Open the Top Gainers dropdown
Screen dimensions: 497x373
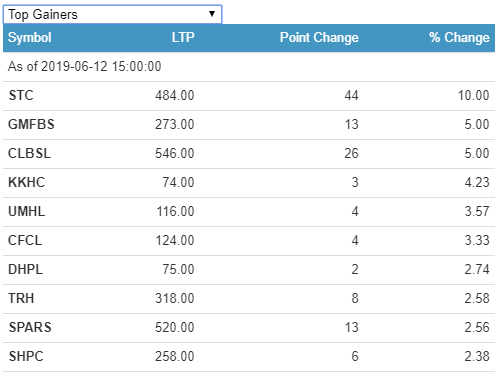click(x=112, y=14)
